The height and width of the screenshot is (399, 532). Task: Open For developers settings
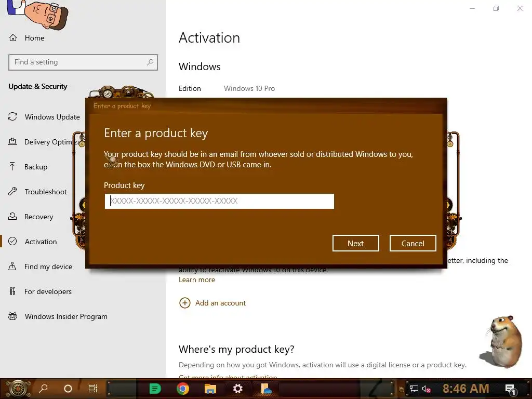tap(48, 291)
